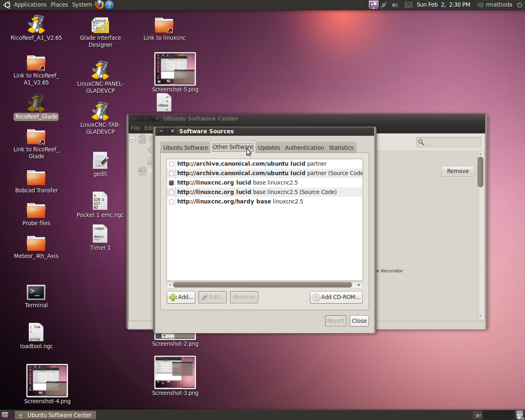This screenshot has width=525, height=420.
Task: Click Software Center search field
Action: (448, 142)
